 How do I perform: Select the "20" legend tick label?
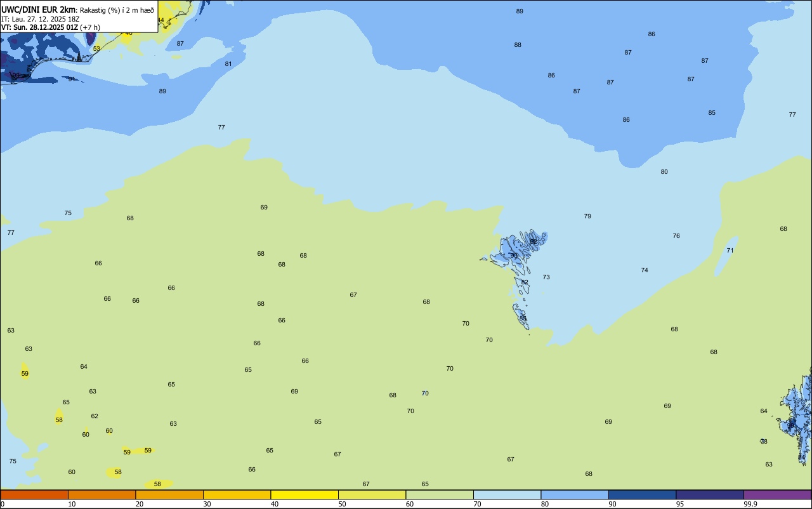coord(140,504)
